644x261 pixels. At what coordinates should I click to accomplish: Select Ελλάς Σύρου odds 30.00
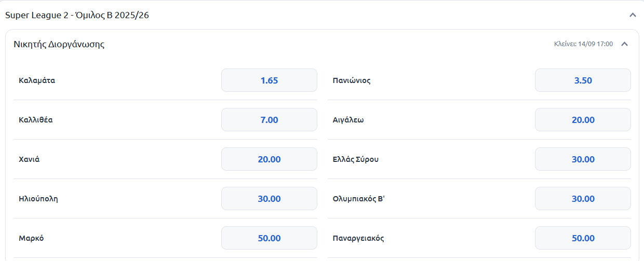point(583,159)
